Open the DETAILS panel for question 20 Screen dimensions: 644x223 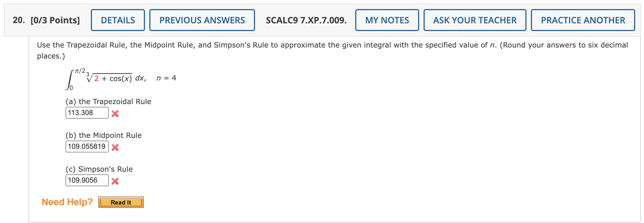click(x=117, y=20)
